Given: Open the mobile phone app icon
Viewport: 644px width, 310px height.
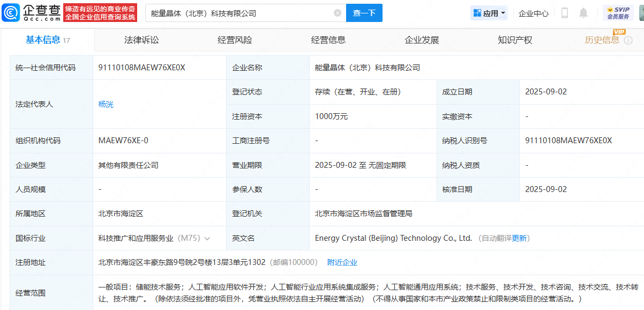Looking at the screenshot, I should [564, 13].
